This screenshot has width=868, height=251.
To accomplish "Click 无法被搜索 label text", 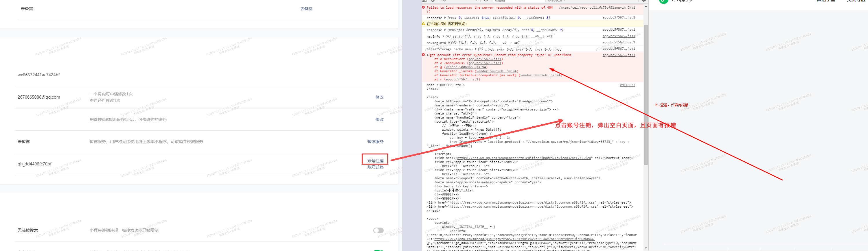I will (27, 230).
